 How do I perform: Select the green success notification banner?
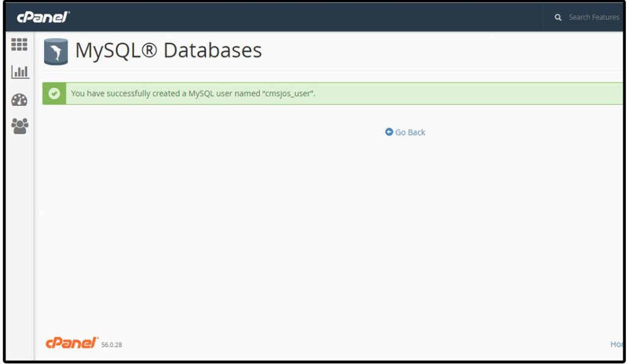tap(331, 94)
